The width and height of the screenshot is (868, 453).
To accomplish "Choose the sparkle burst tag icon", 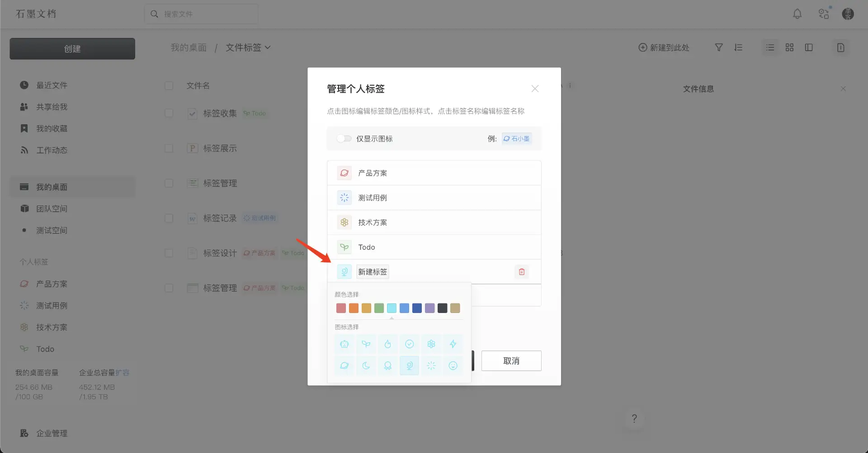I will [x=431, y=366].
